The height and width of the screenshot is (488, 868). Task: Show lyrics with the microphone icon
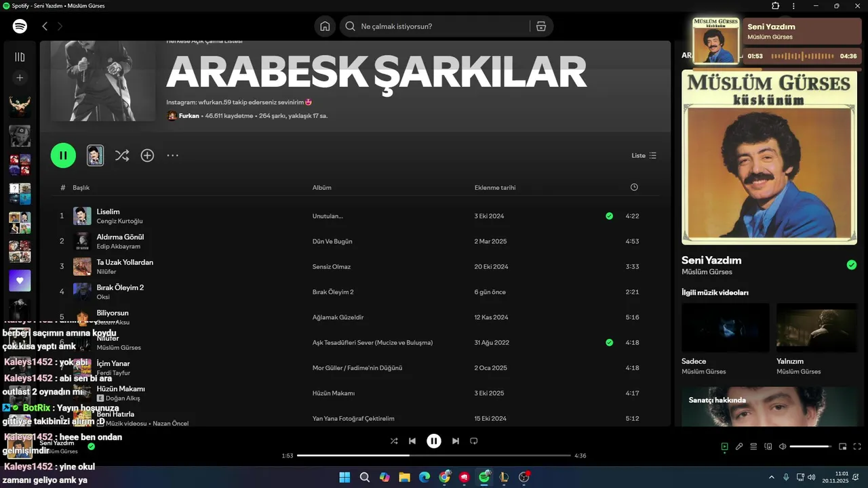coord(739,447)
